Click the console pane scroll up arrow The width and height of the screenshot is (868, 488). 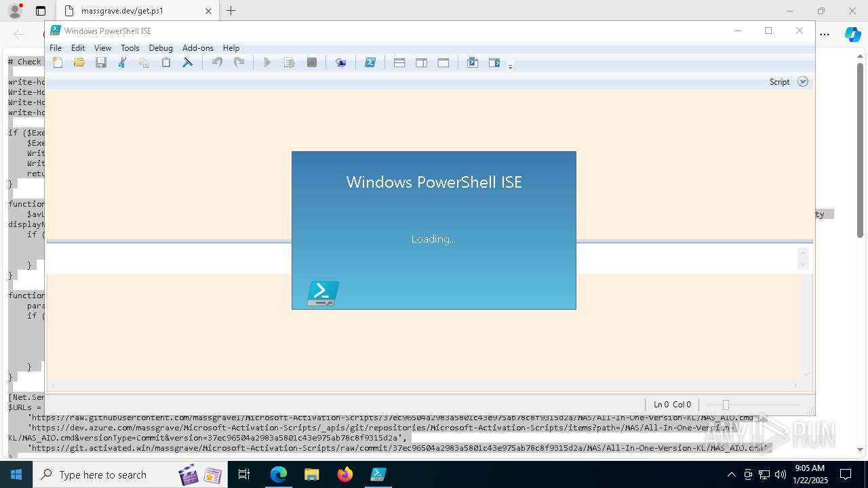click(x=804, y=253)
